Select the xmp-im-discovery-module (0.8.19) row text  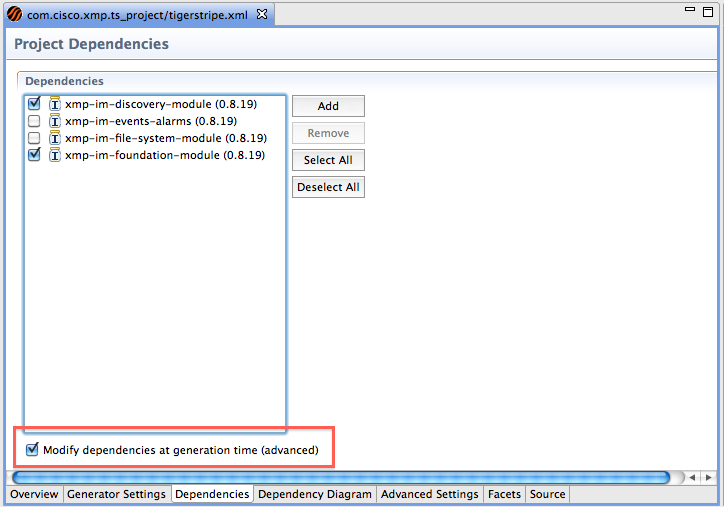[161, 104]
